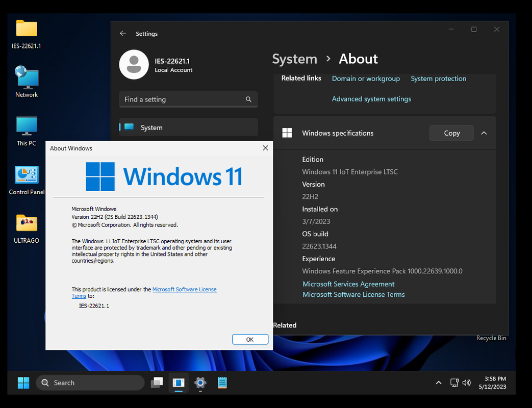This screenshot has width=532, height=408.
Task: Click Version 22H2 build line in dialog
Action: point(115,217)
